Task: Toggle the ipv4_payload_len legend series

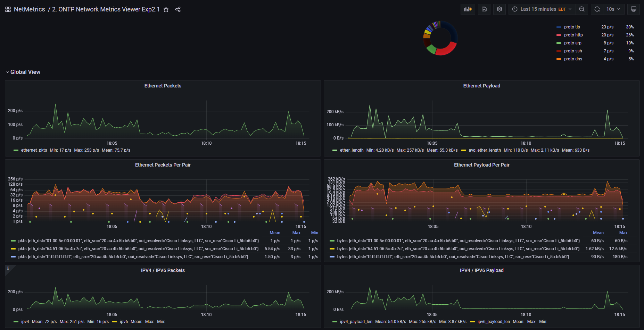Action: point(356,322)
